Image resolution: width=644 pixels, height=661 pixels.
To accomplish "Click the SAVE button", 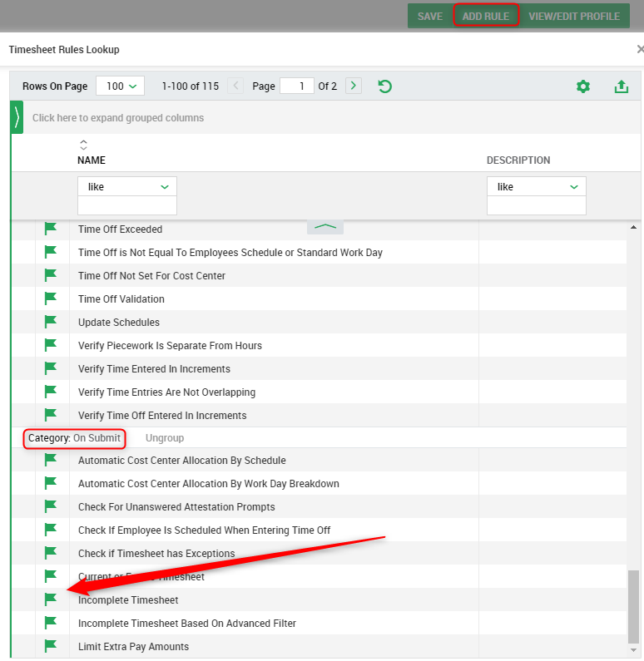I will 430,16.
